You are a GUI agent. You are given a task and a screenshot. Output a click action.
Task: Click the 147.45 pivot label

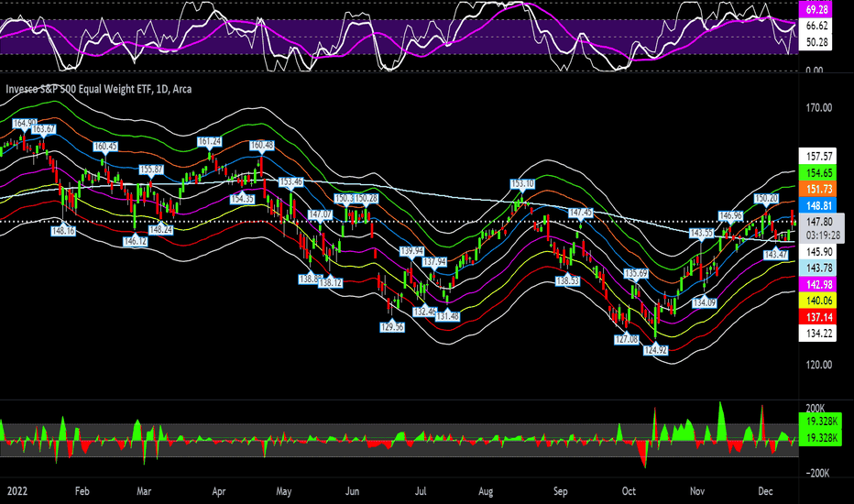click(x=580, y=213)
